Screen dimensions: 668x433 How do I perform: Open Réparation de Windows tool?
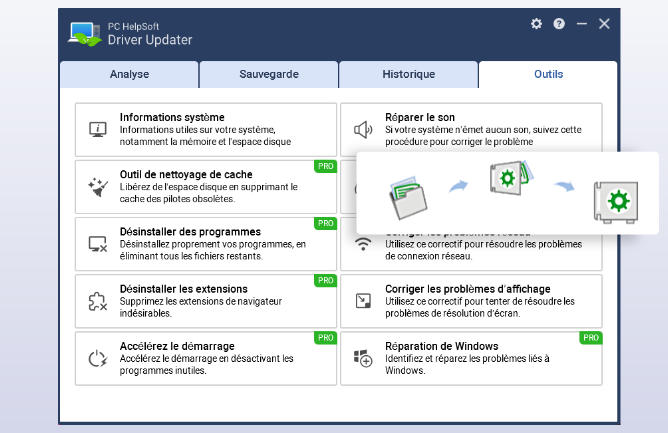471,358
